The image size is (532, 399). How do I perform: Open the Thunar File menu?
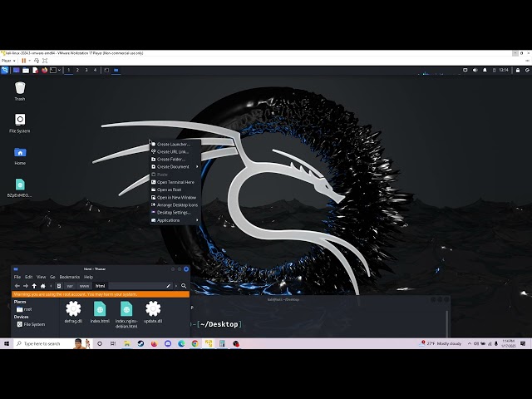(17, 277)
